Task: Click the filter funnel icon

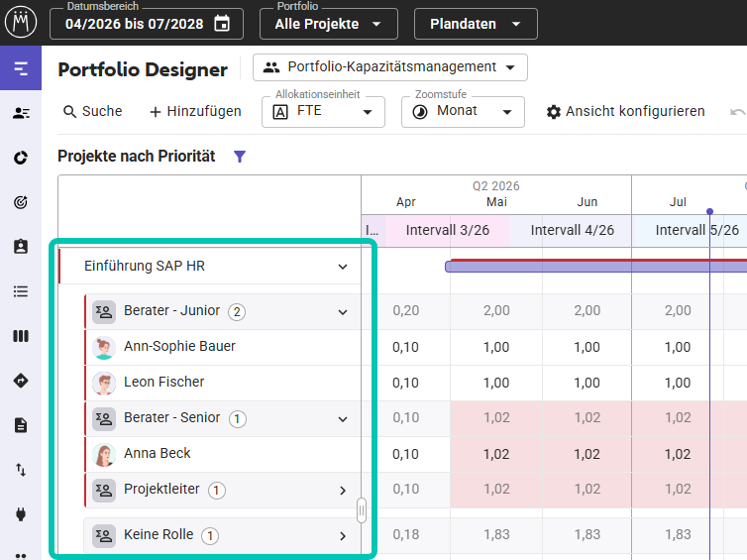Action: pyautogui.click(x=240, y=157)
